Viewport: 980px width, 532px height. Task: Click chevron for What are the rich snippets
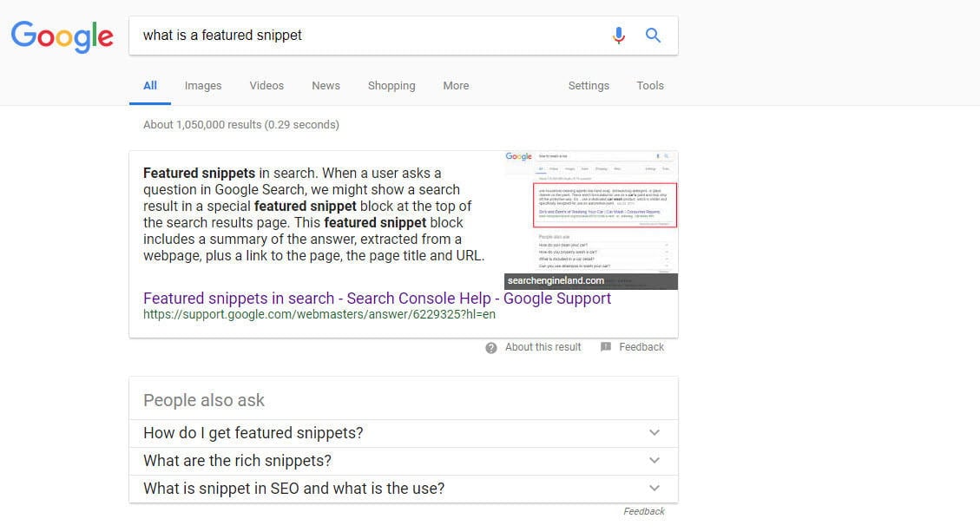pyautogui.click(x=654, y=460)
